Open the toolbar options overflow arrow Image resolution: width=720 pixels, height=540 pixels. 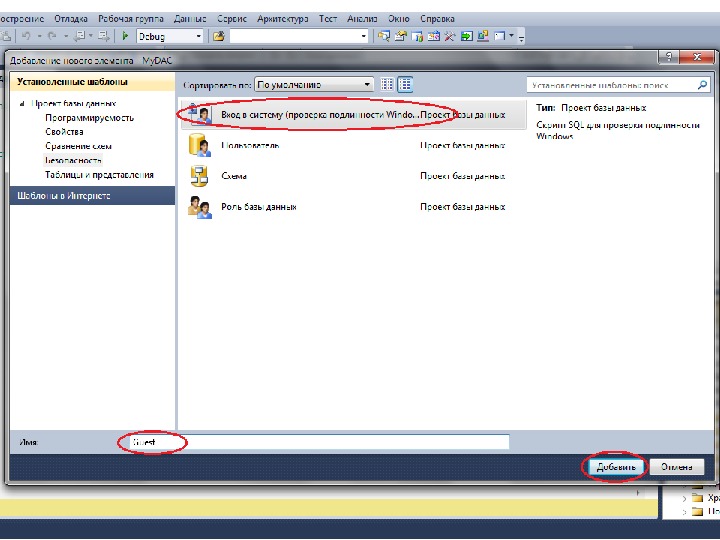coord(521,38)
